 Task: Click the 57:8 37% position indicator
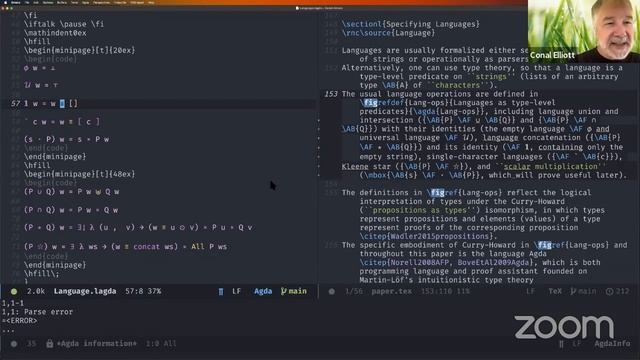[143, 291]
